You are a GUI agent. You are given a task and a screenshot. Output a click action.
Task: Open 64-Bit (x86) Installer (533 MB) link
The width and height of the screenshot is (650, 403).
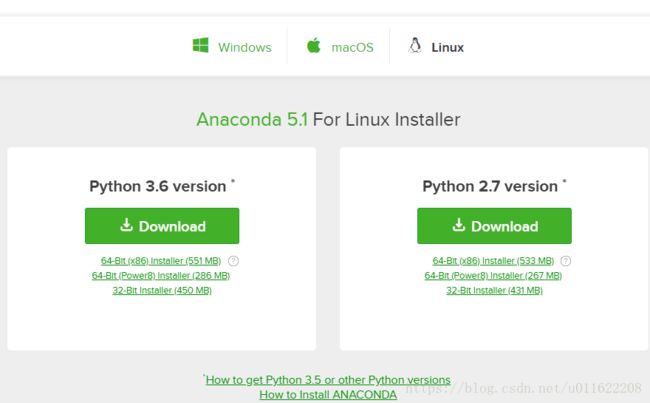[x=493, y=261]
